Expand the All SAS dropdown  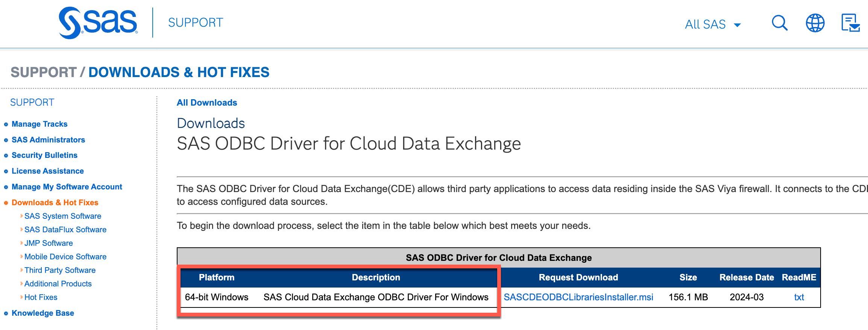[x=712, y=24]
